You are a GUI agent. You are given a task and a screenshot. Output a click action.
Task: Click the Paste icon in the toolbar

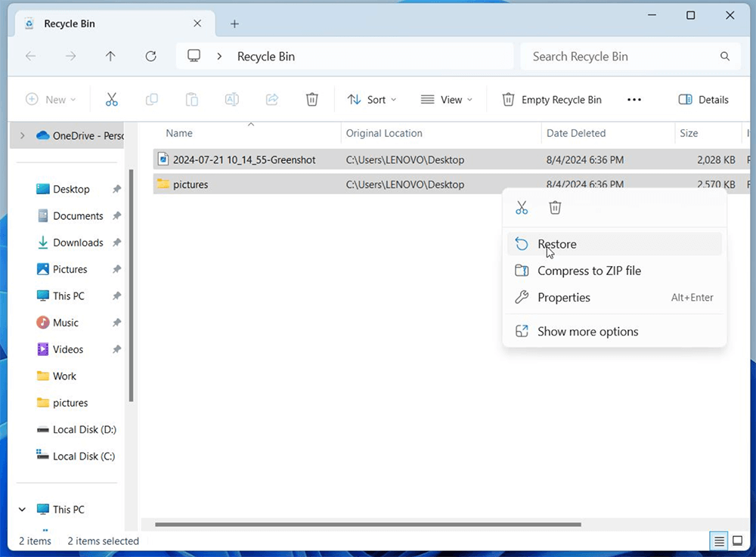click(x=191, y=99)
